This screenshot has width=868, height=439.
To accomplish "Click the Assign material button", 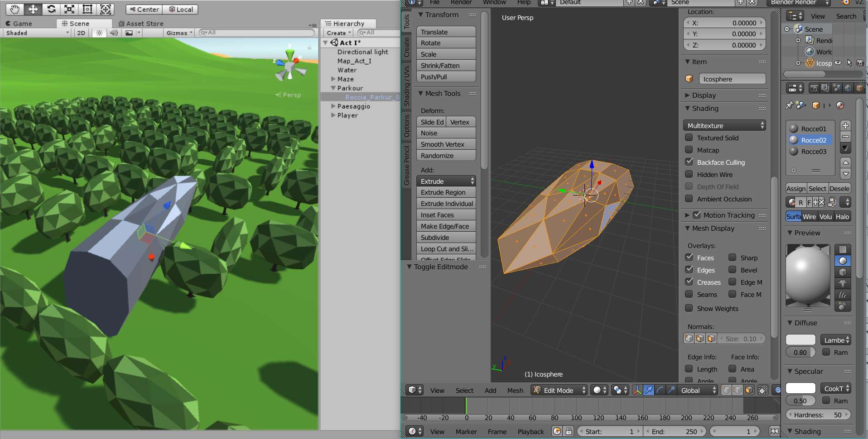I will (796, 188).
